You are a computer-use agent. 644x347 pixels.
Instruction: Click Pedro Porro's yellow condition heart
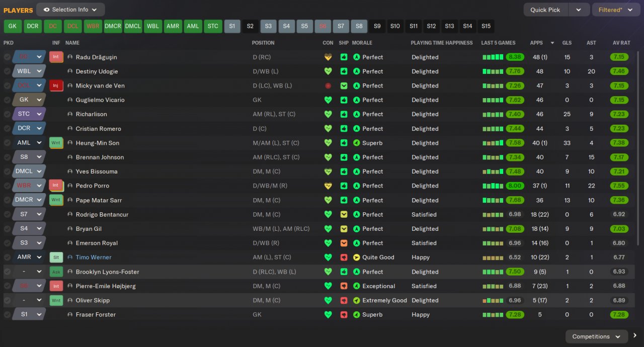coord(328,186)
